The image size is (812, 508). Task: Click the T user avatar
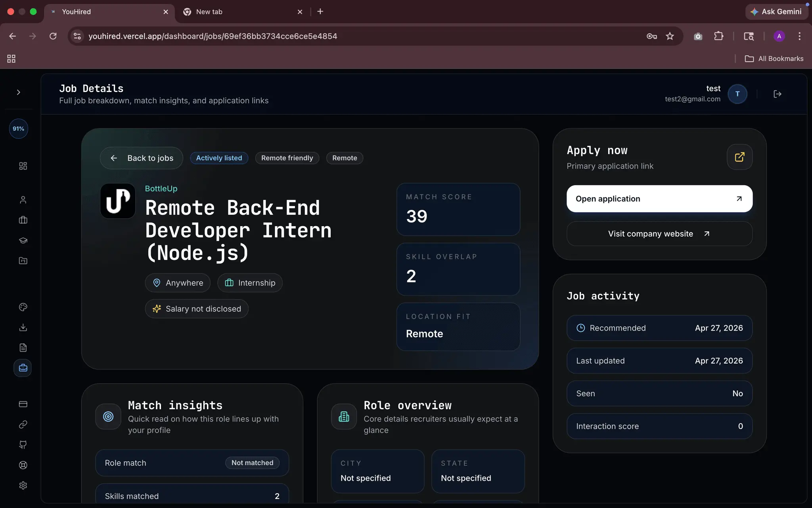click(737, 94)
